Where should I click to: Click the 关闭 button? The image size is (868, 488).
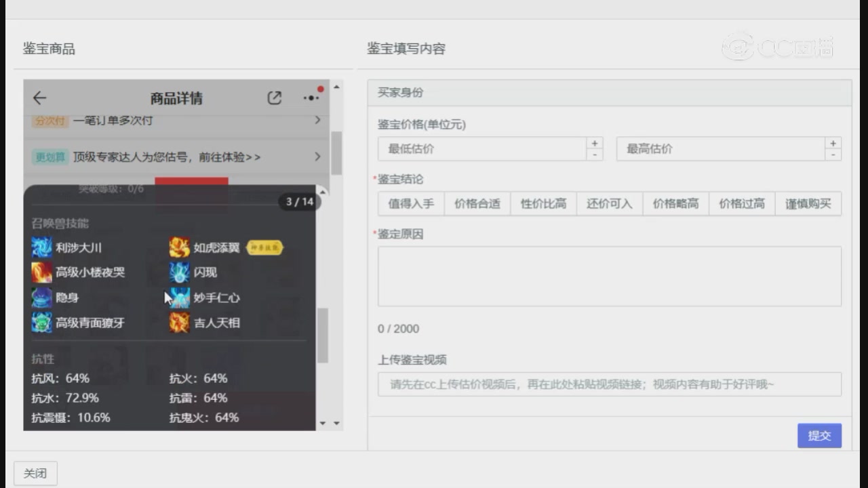click(x=35, y=473)
